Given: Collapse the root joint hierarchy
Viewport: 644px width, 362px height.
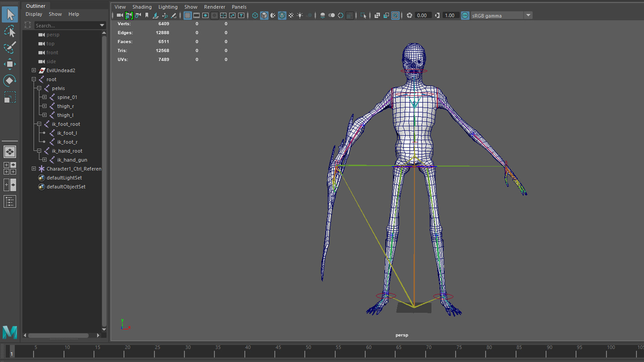Looking at the screenshot, I should tap(34, 79).
